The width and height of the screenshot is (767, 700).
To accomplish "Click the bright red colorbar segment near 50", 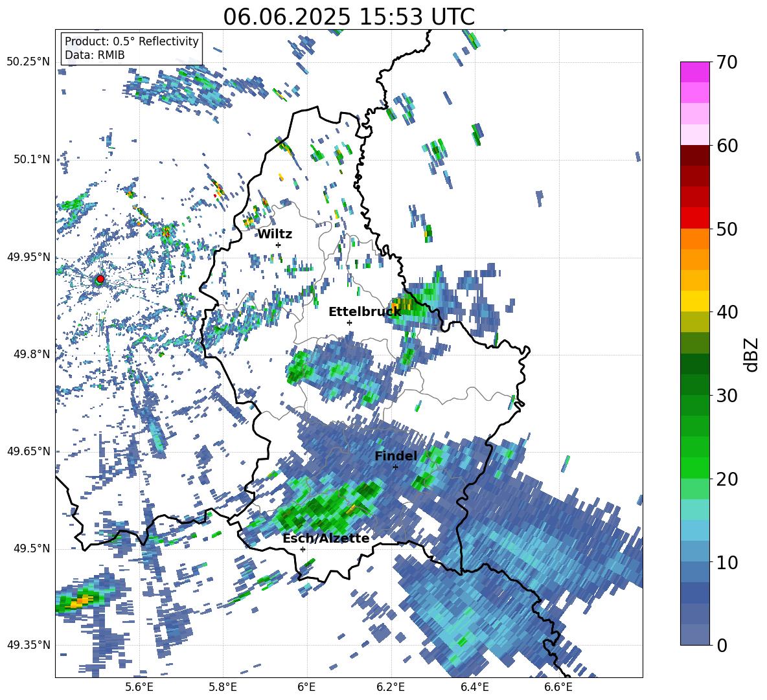I will pyautogui.click(x=694, y=218).
